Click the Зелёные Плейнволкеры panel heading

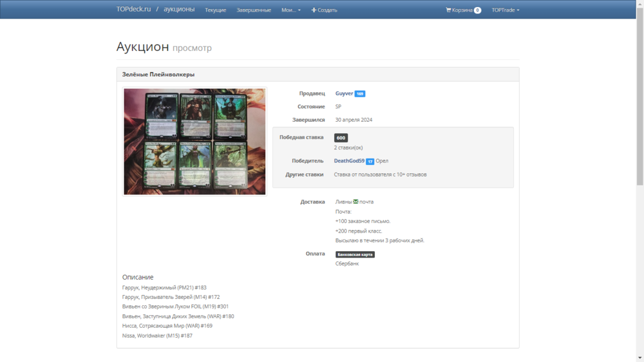click(x=158, y=75)
